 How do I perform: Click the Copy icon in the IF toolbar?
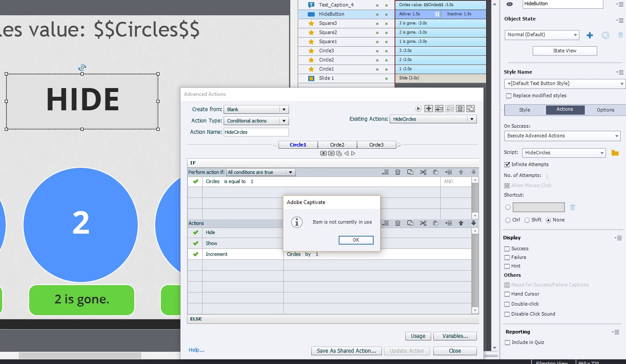[410, 172]
